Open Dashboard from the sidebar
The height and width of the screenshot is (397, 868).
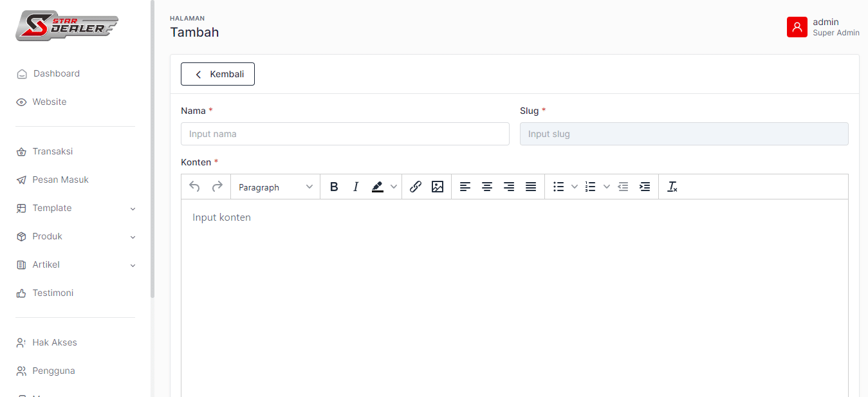pos(56,73)
